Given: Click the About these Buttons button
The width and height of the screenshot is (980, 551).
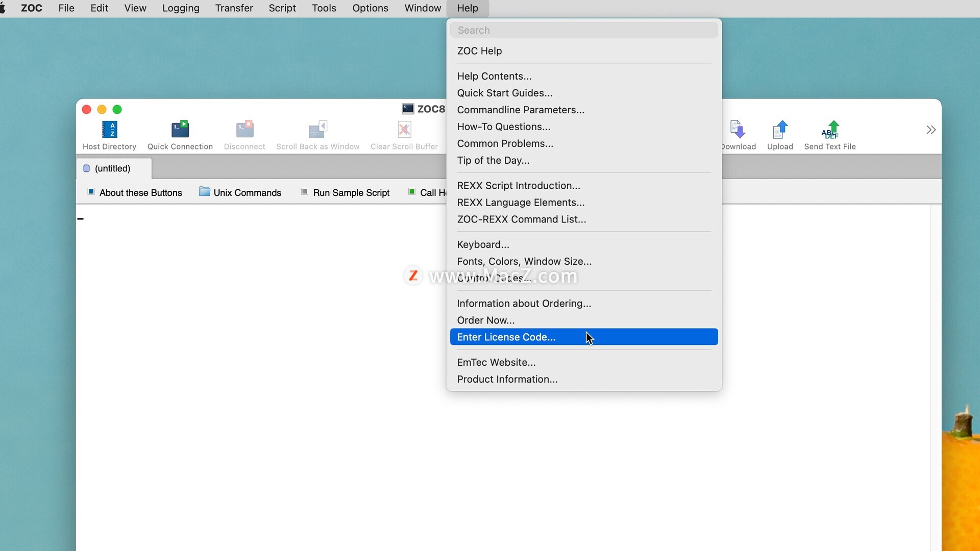Looking at the screenshot, I should [x=135, y=192].
